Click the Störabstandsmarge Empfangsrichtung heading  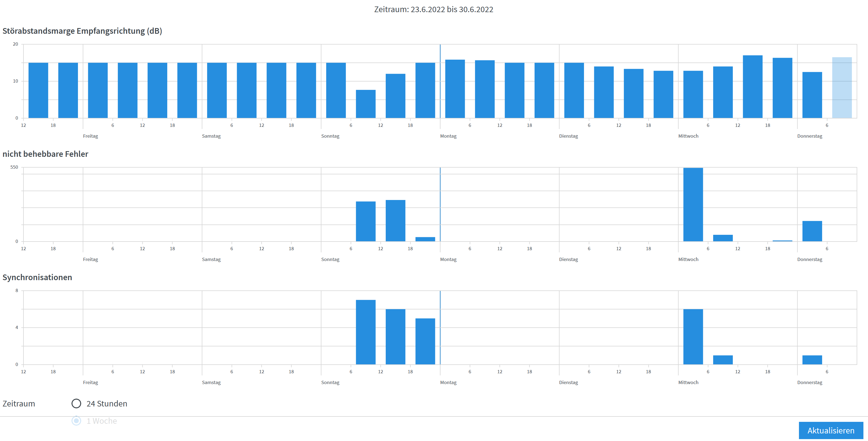[x=82, y=31]
